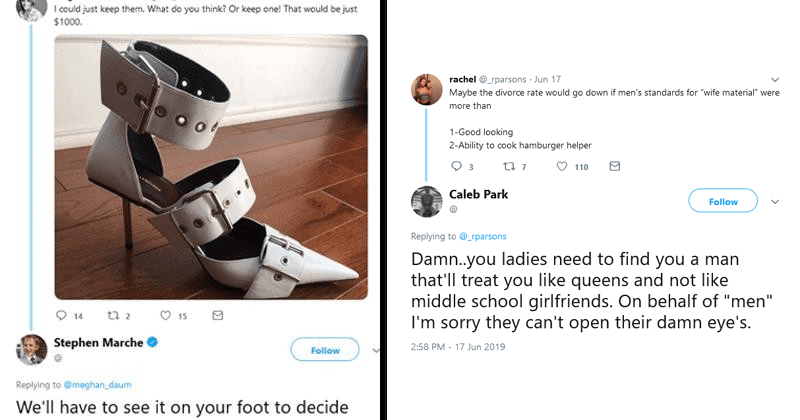800x420 pixels.
Task: Open rachel's profile picture
Action: coord(427,88)
